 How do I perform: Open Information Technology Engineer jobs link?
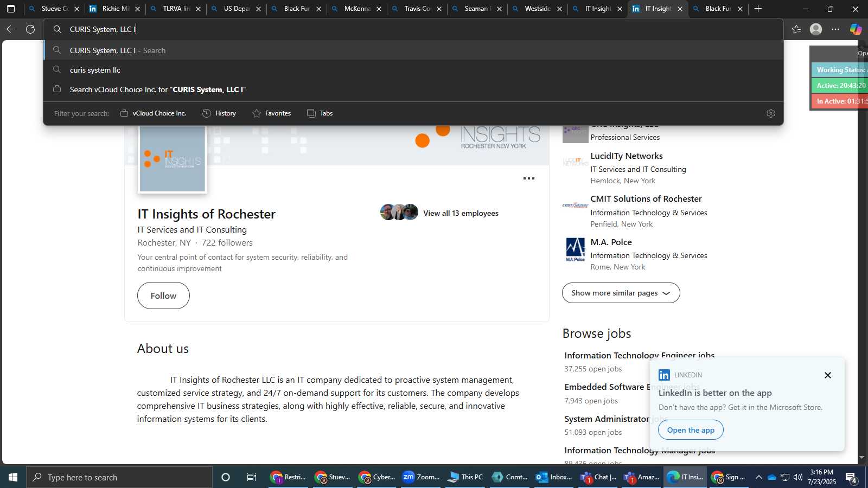pos(639,355)
